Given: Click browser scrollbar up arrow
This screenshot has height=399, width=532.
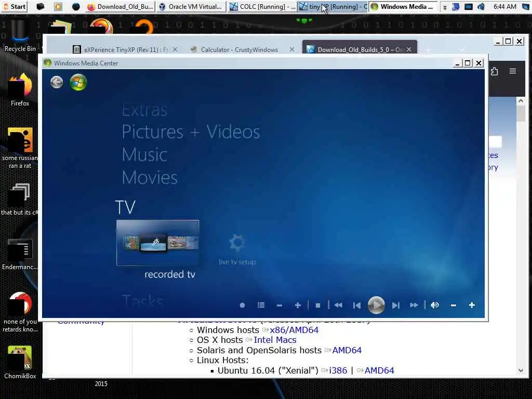Looking at the screenshot, I should click(521, 100).
